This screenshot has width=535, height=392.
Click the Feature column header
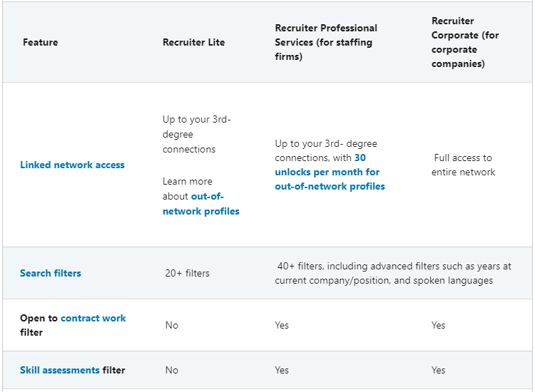coord(41,42)
